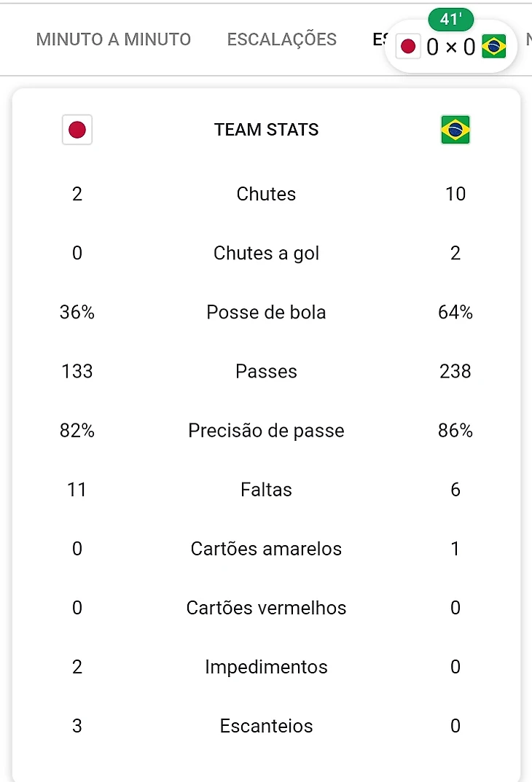Click the Precisão de passe label
This screenshot has width=532, height=782.
pos(267,431)
